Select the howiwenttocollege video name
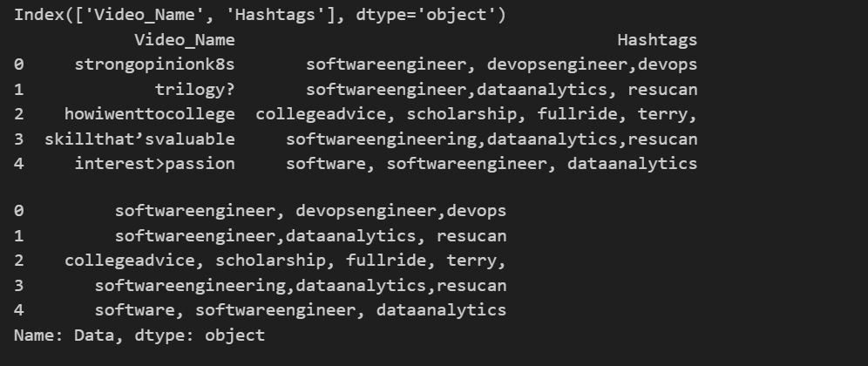Screen dimensions: 868x366 [150, 114]
